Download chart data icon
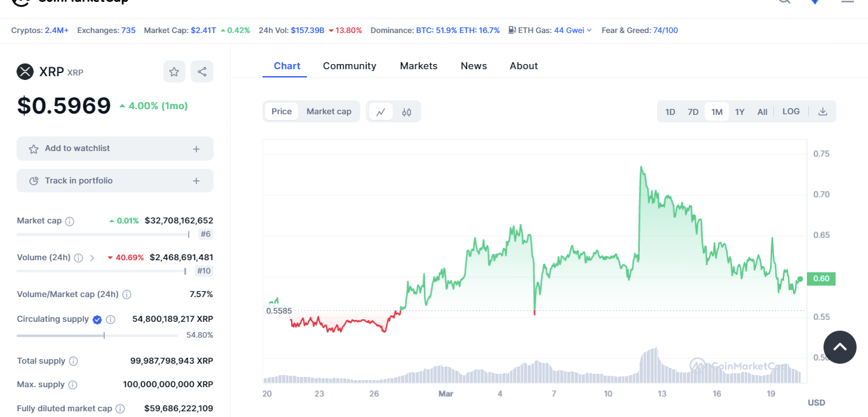The image size is (868, 417). pyautogui.click(x=823, y=112)
